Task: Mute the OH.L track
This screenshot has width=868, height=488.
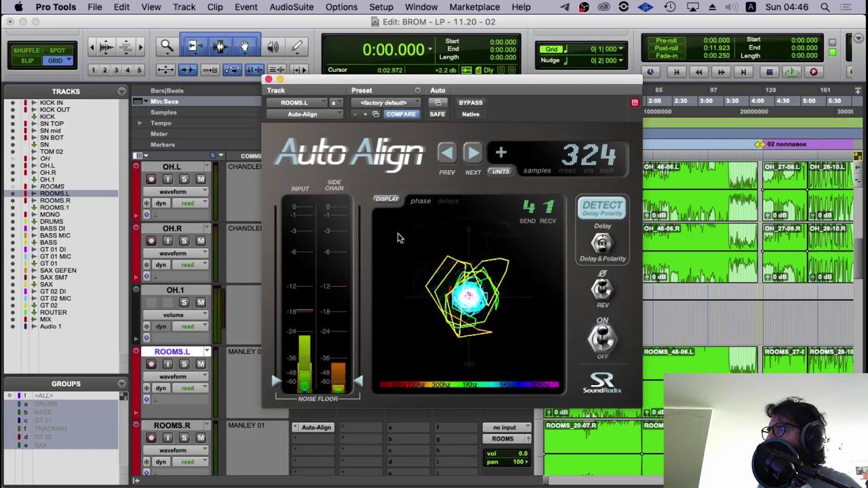Action: [x=201, y=179]
